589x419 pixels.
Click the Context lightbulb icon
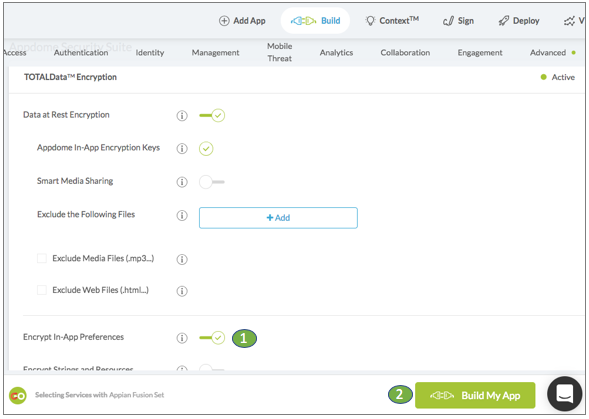click(370, 21)
